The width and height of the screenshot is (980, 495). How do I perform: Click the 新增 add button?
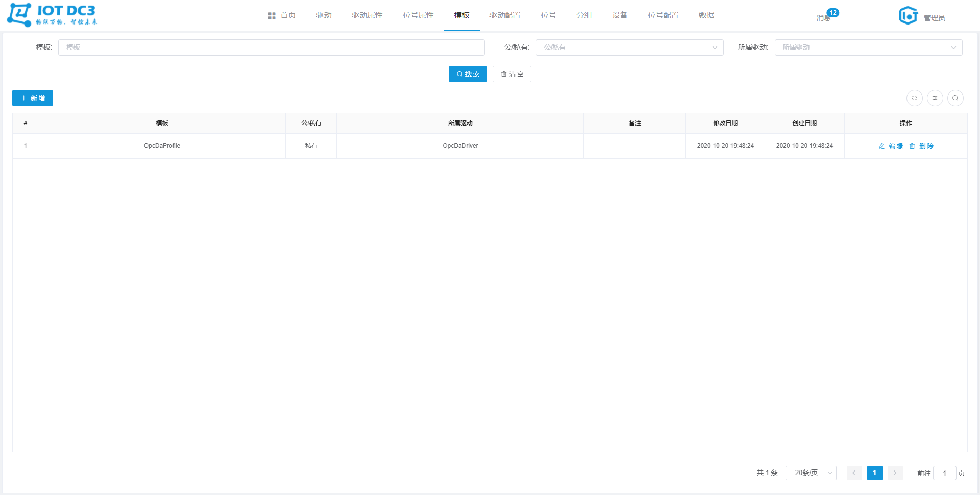click(33, 98)
